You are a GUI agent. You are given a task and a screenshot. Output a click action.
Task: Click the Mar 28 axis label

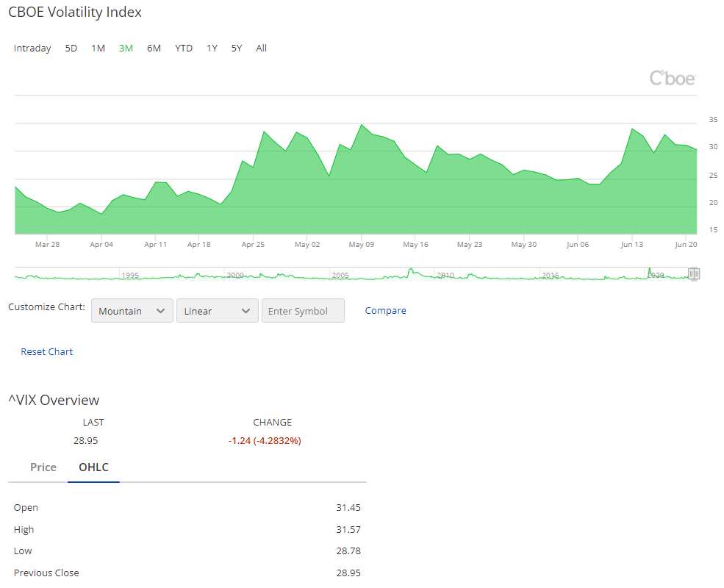[x=48, y=245]
